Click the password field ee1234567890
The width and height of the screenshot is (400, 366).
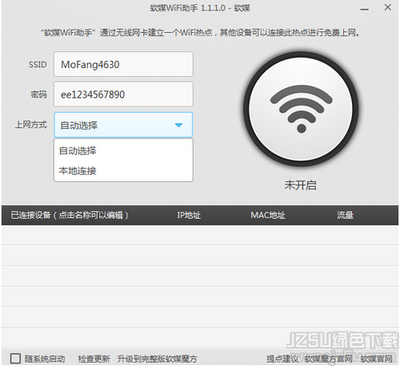[123, 94]
